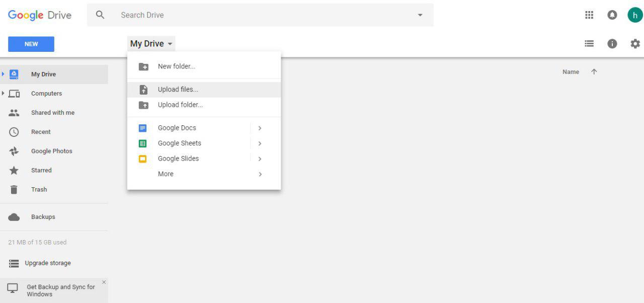The image size is (644, 303).
Task: Select Upload files from the menu
Action: (x=178, y=90)
